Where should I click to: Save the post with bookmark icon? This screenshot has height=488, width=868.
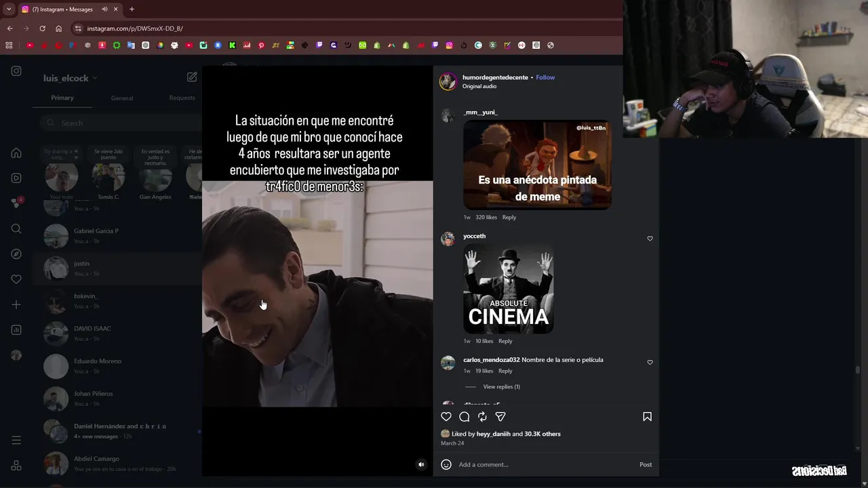point(647,417)
